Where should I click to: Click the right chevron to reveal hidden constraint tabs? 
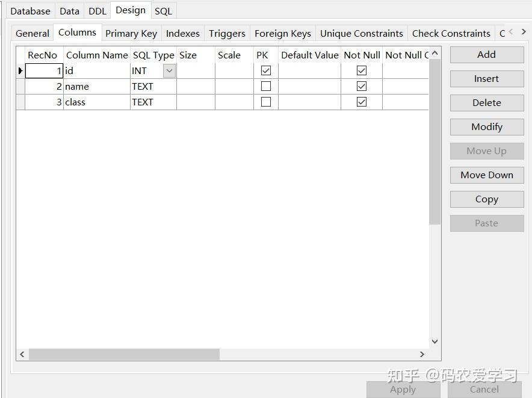(523, 33)
